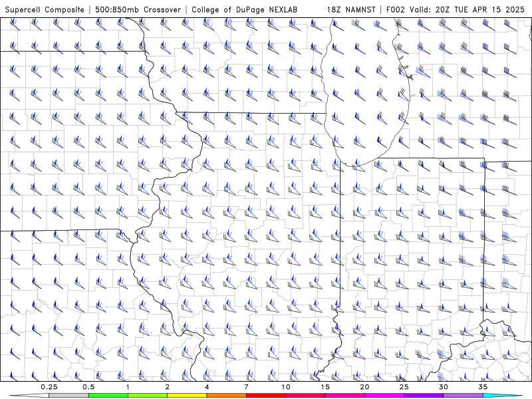Click the "7" color bar label

[246, 387]
